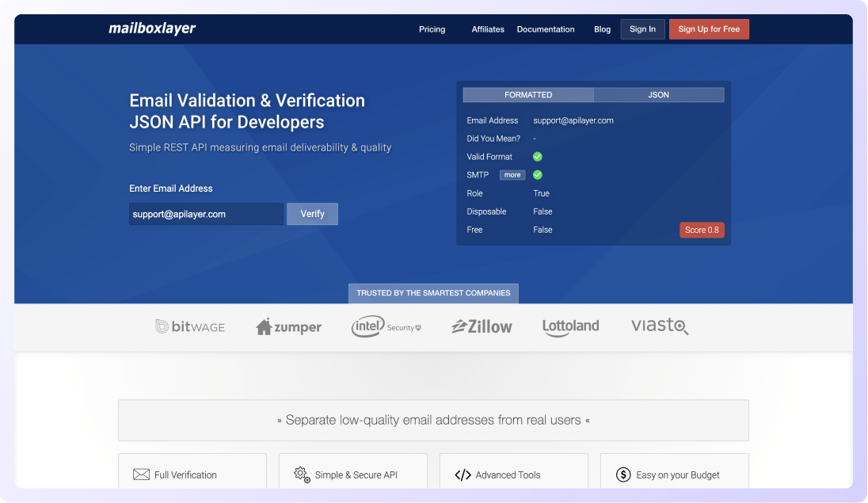
Task: Click the mailboxlayer logo
Action: (152, 29)
